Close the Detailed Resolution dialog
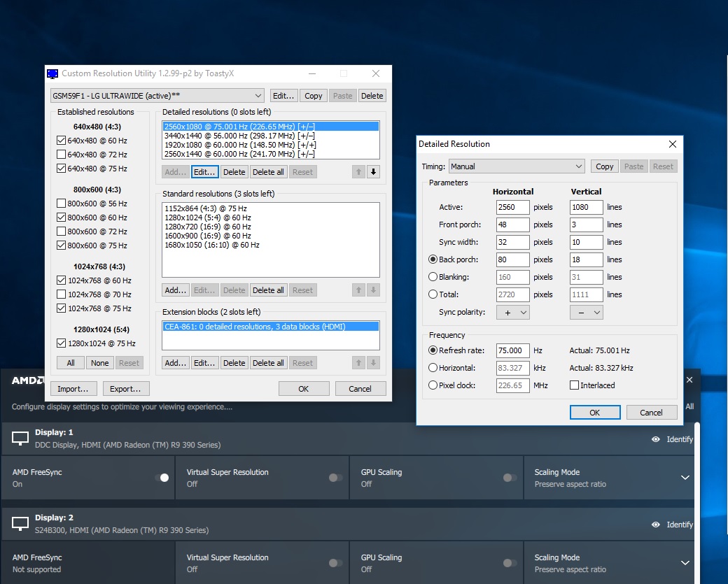This screenshot has height=584, width=728. pos(672,144)
